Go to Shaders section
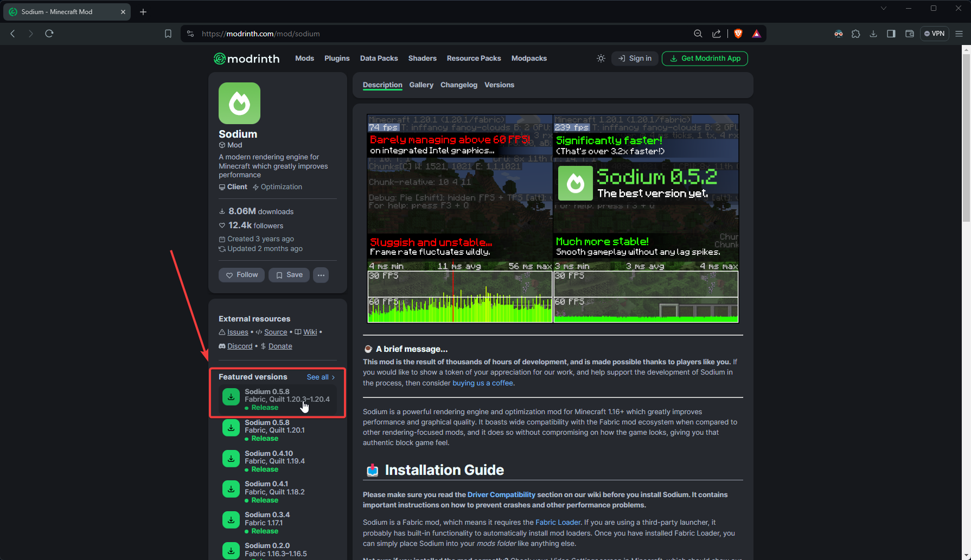The image size is (971, 560). (422, 59)
